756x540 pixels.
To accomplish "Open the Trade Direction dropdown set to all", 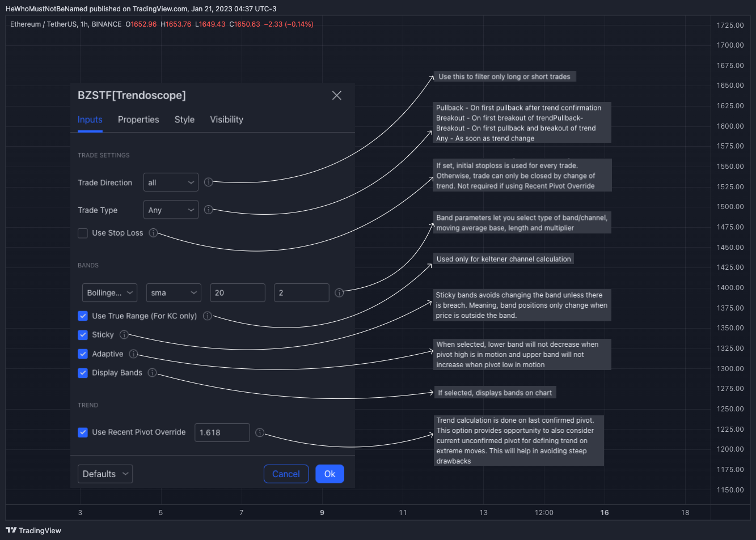I will pos(171,182).
